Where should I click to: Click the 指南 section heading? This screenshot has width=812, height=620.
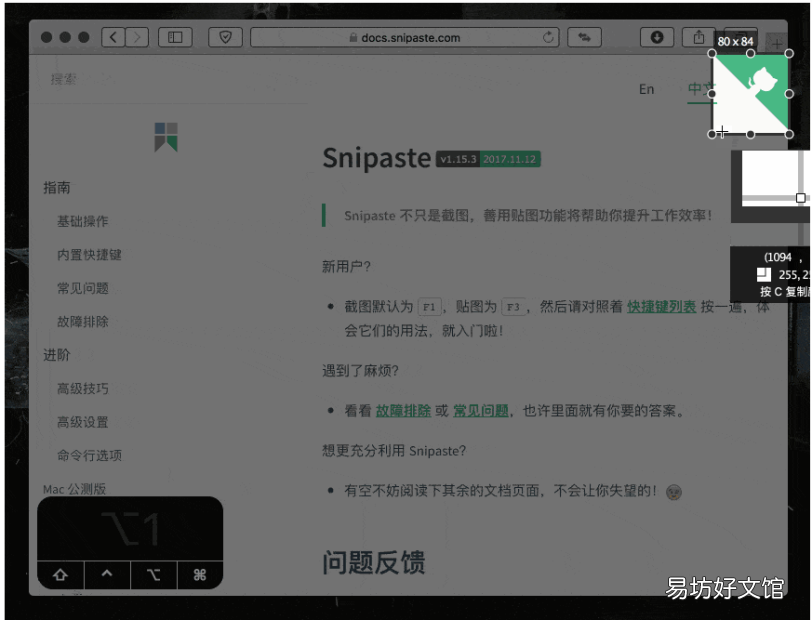56,188
